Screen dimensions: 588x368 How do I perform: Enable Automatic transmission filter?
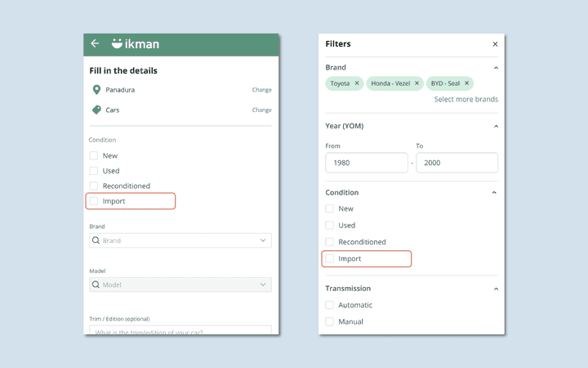[330, 305]
